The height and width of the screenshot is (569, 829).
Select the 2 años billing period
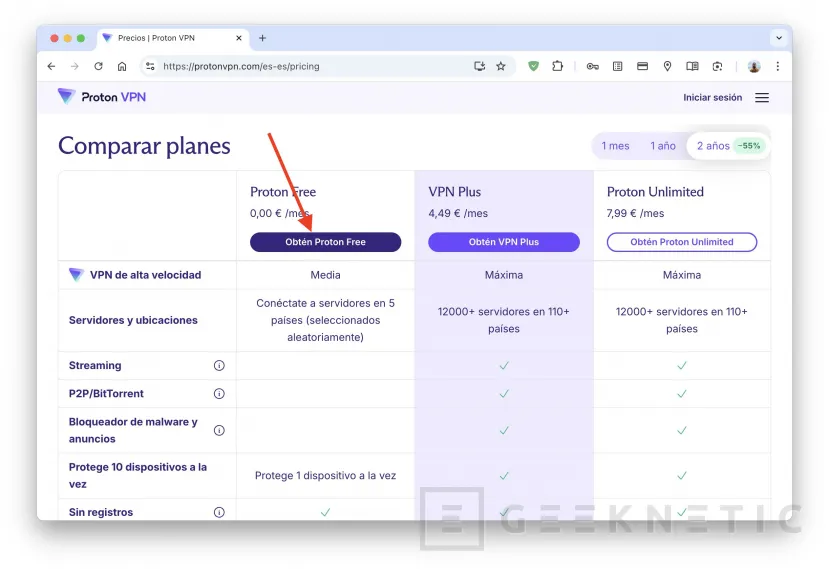[x=728, y=146]
